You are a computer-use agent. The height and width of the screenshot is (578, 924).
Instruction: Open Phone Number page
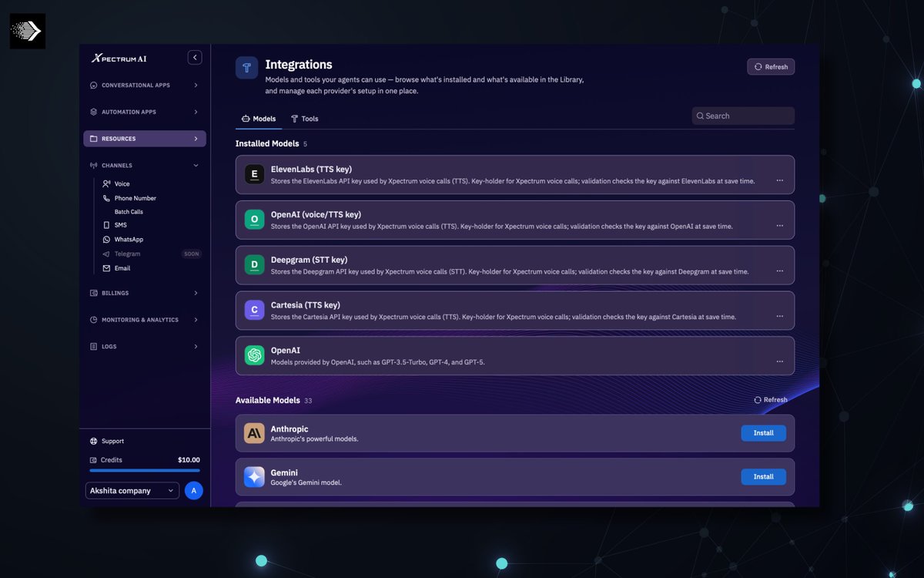pyautogui.click(x=136, y=198)
